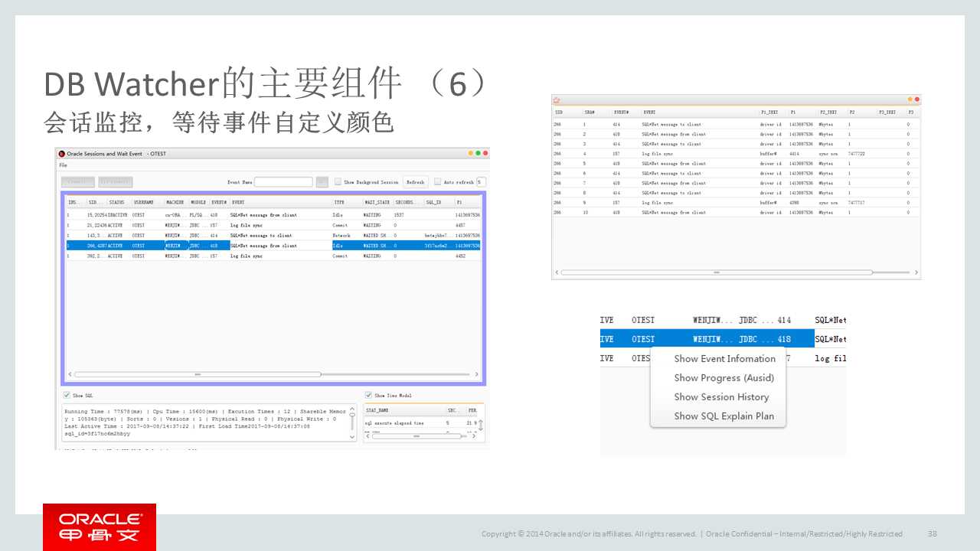Select history row with SEQ# 4 log file sync
Image resolution: width=980 pixels, height=551 pixels.
point(736,153)
